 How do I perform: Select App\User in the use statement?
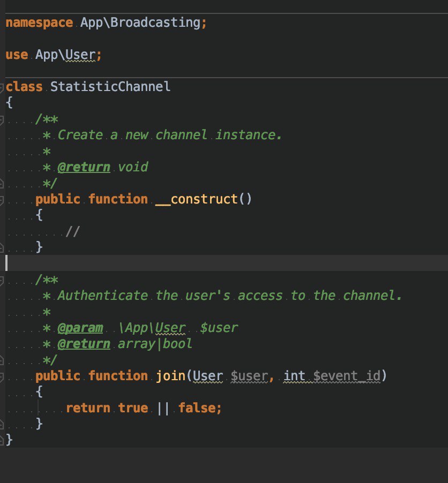65,55
